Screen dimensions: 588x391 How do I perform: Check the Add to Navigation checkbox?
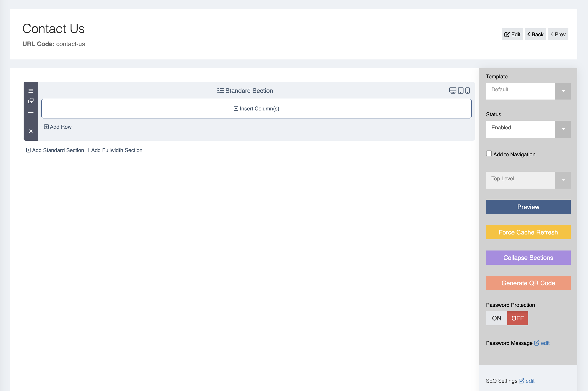tap(489, 154)
